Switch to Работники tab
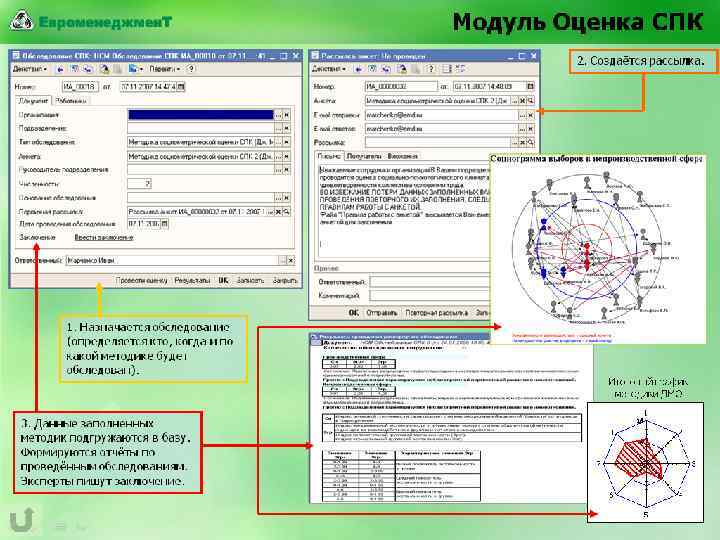720x540 pixels. pos(70,101)
